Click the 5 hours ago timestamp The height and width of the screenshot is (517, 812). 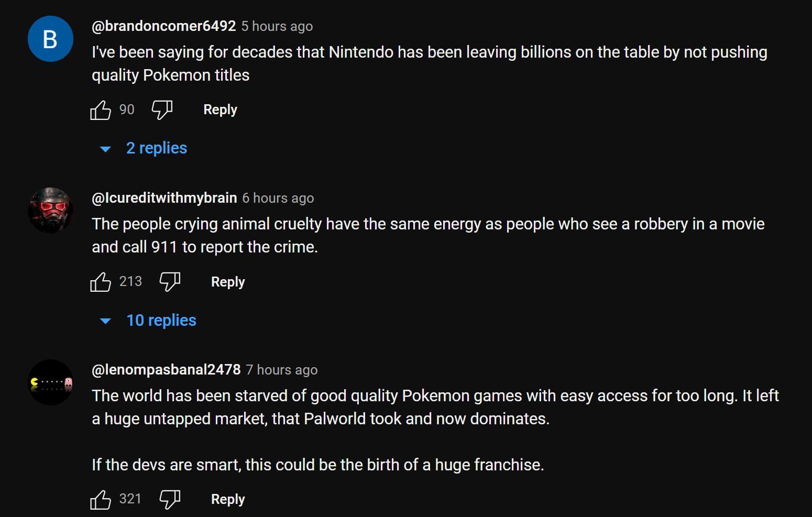(x=277, y=26)
